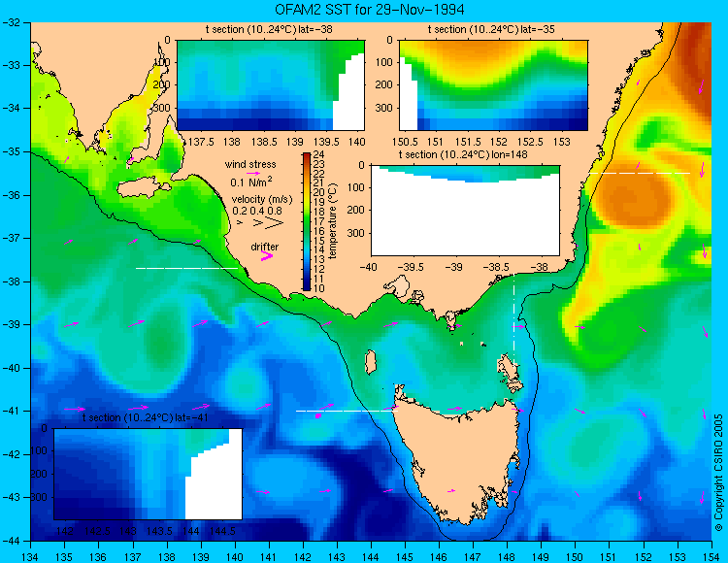Click main map longitude label '141'
The height and width of the screenshot is (563, 728).
[268, 556]
